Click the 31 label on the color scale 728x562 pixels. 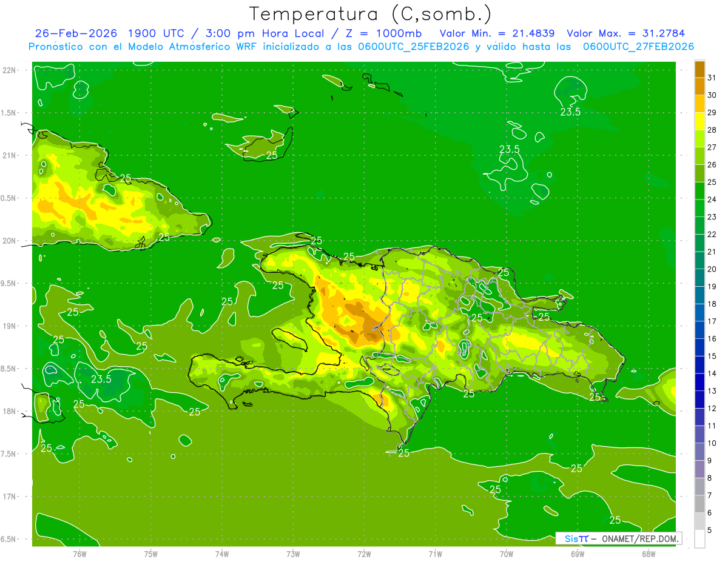[x=712, y=78]
